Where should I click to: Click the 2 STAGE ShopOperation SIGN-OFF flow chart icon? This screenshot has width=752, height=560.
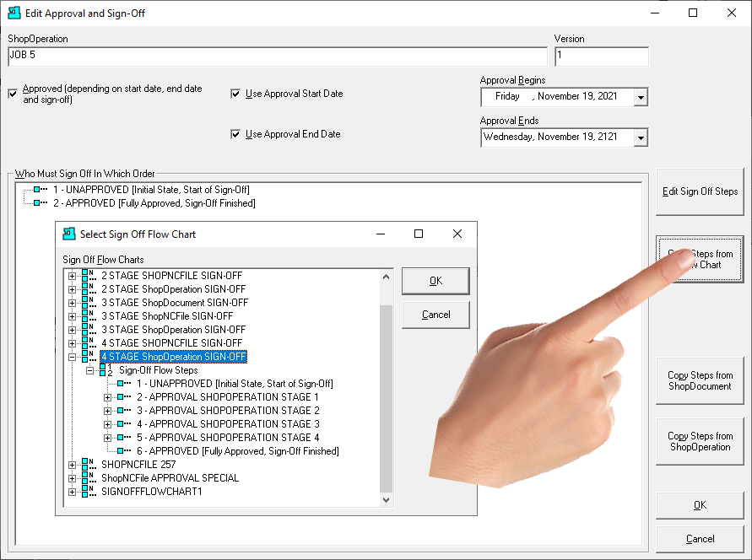[x=88, y=289]
